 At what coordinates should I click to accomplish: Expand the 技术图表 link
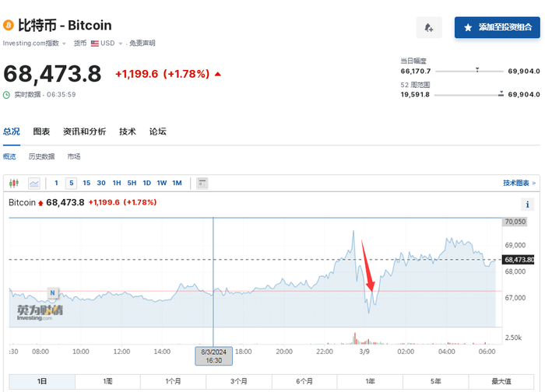[519, 183]
